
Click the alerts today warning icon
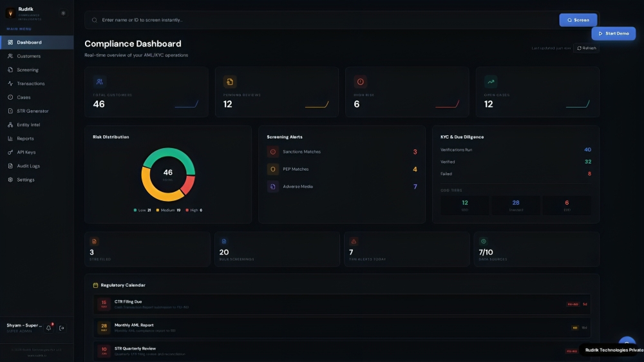[354, 241]
